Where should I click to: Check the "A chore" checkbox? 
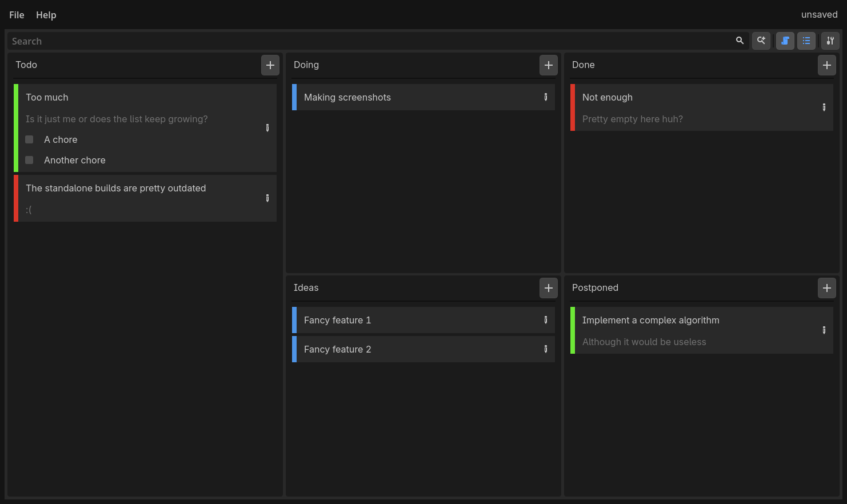[29, 139]
